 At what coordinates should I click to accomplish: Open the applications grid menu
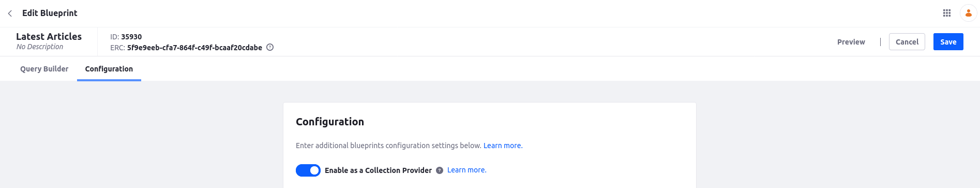pyautogui.click(x=947, y=13)
